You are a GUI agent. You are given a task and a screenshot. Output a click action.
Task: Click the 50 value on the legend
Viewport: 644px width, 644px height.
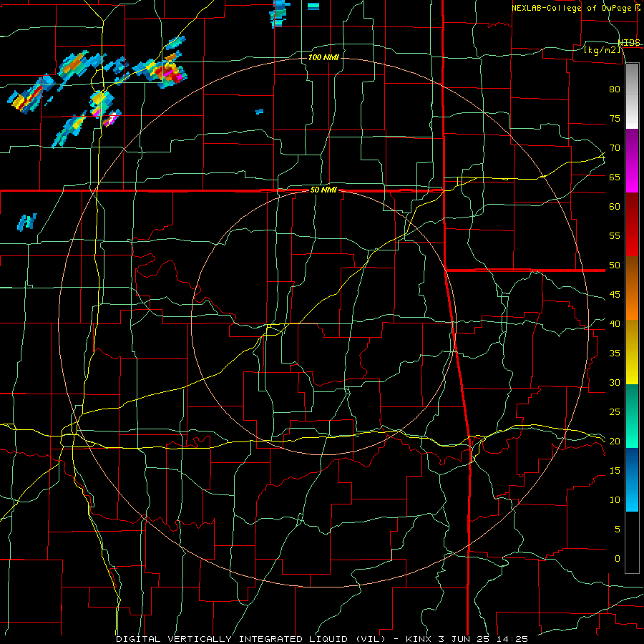tap(615, 265)
